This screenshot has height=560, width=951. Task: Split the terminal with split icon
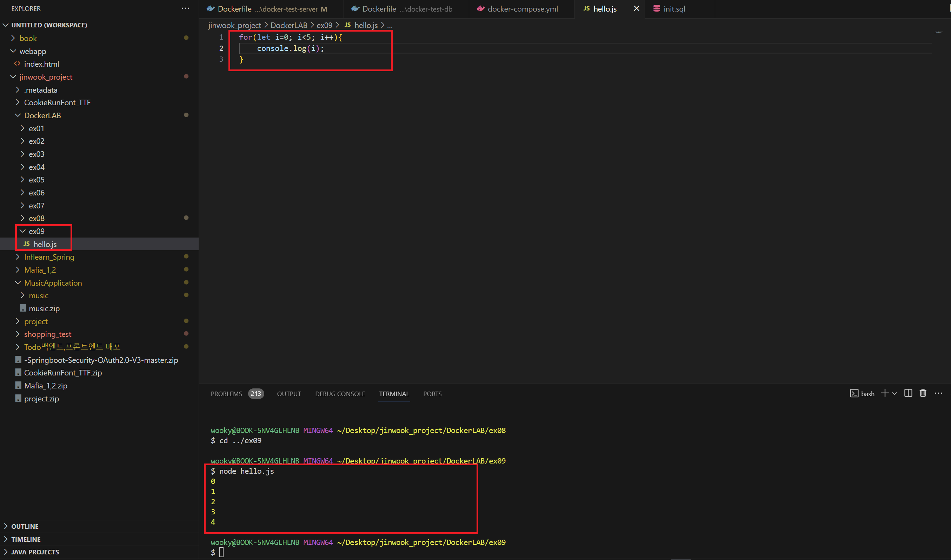pos(908,393)
